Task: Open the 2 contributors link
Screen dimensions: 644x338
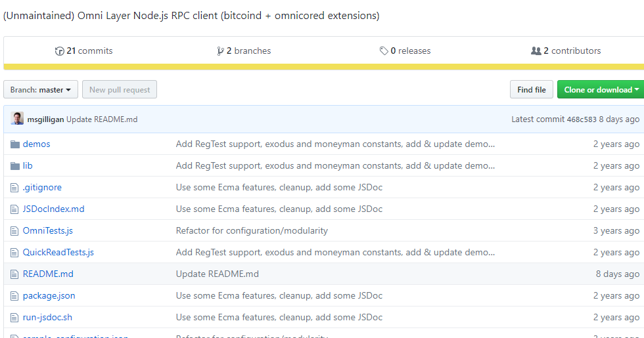Action: [x=566, y=51]
